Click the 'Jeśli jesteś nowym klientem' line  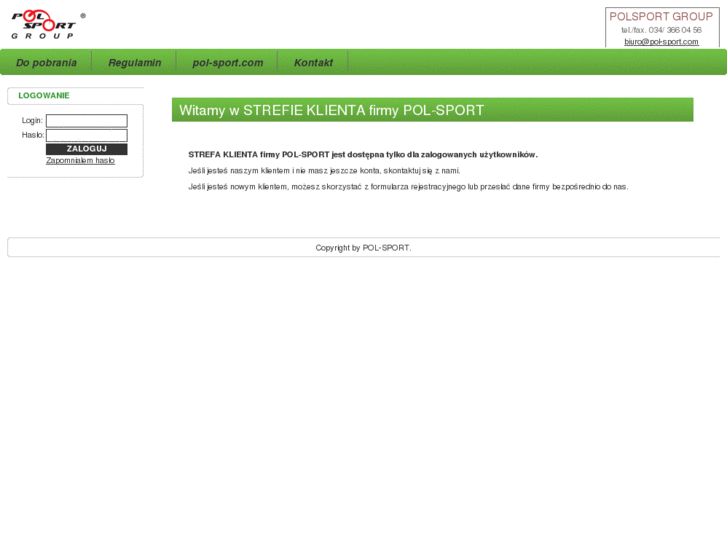pyautogui.click(x=408, y=187)
